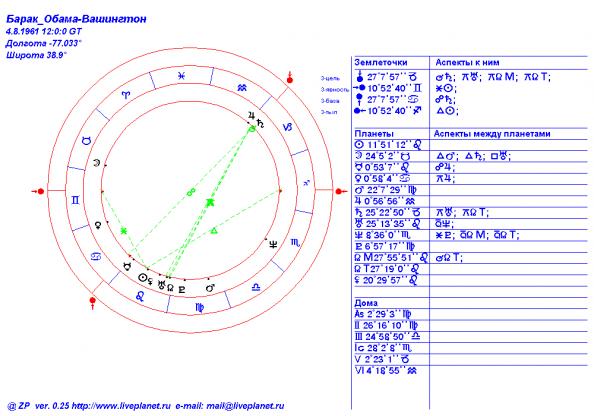Click the mail@liveplanet.ru e-mail address
This screenshot has height=416, width=594.
coord(245,406)
